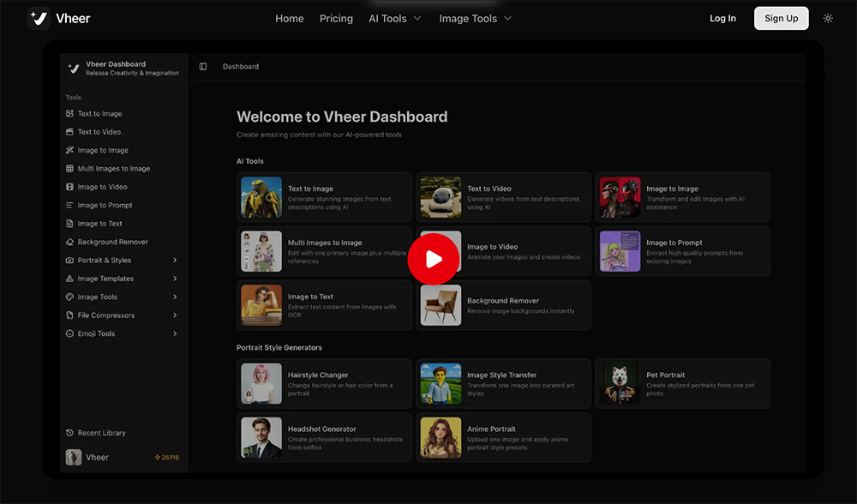Viewport: 857px width, 504px height.
Task: Open the Hairstyle Changer card thumbnail
Action: pyautogui.click(x=261, y=384)
